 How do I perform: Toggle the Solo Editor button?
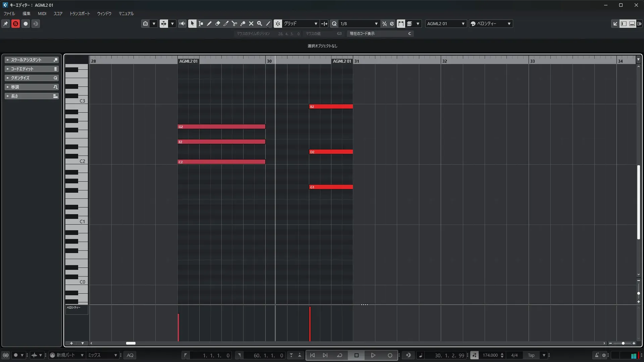(x=15, y=24)
